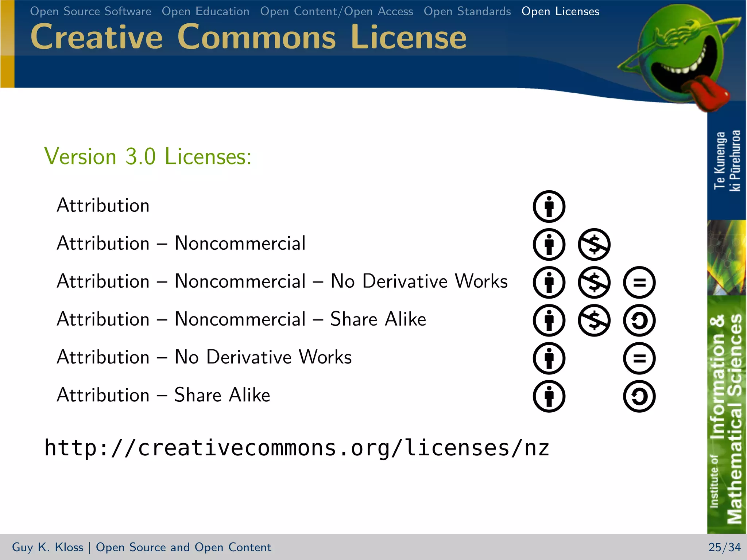Click Attribution icon in Attribution – Noncommercial row
747x560 pixels.
click(x=549, y=244)
